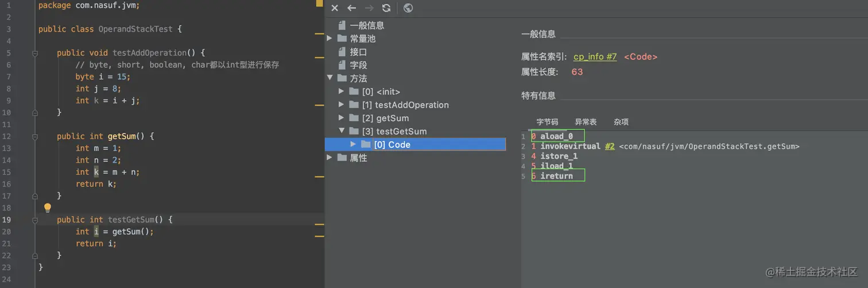
Task: Click the yellow warning marker at editor top
Action: 319,3
